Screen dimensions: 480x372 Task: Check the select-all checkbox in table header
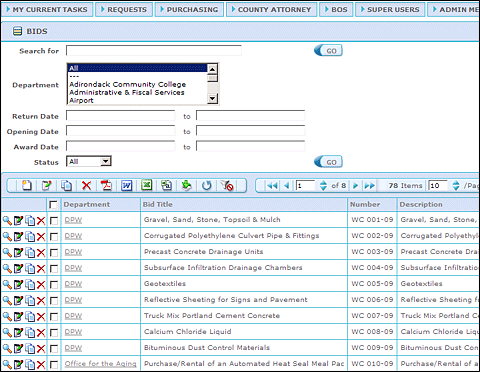pos(53,204)
